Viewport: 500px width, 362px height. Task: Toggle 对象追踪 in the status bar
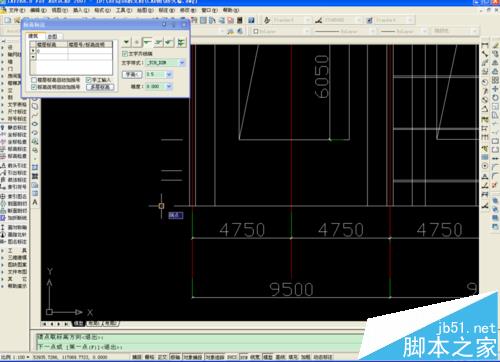(214, 357)
